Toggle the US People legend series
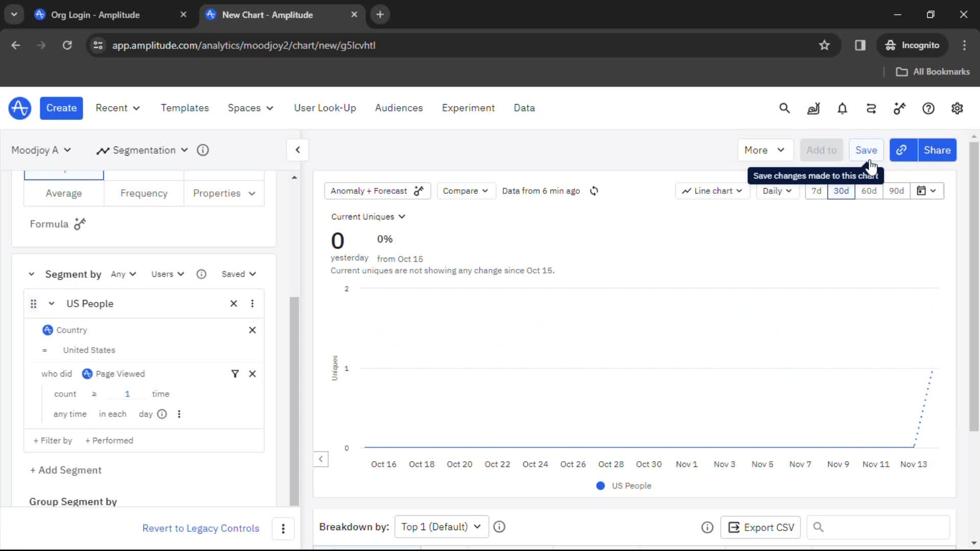 (x=624, y=486)
